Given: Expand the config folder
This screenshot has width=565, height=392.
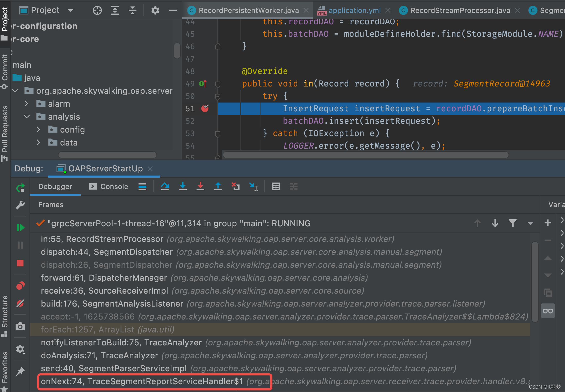Looking at the screenshot, I should tap(38, 129).
